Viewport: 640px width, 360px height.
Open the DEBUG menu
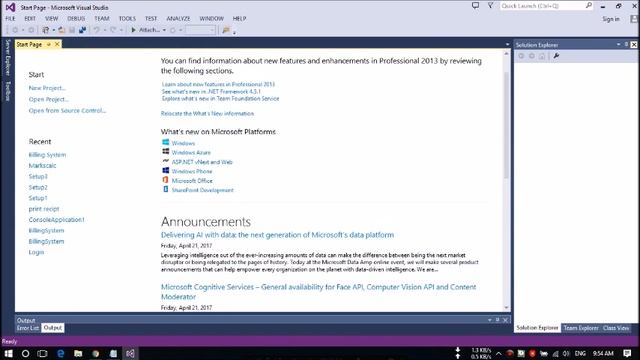pyautogui.click(x=76, y=18)
